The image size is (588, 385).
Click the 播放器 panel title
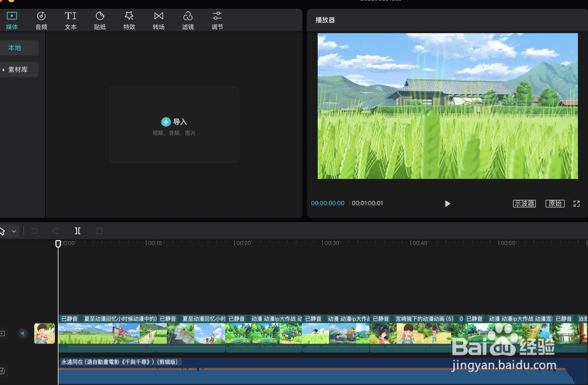(325, 20)
